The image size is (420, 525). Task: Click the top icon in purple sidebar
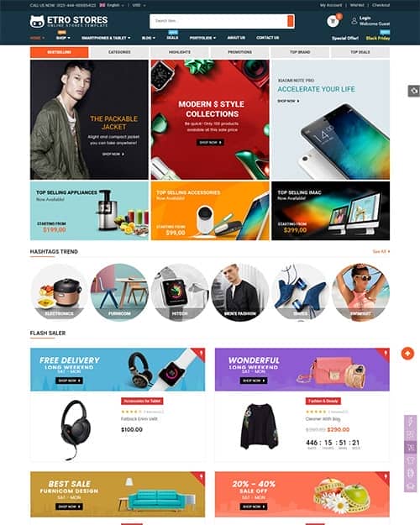[x=410, y=422]
